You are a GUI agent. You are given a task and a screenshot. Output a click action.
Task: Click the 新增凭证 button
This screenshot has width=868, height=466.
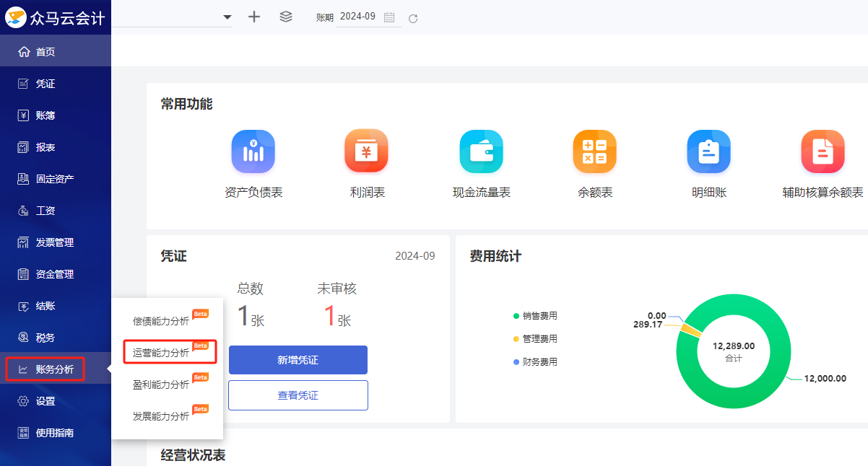coord(298,360)
